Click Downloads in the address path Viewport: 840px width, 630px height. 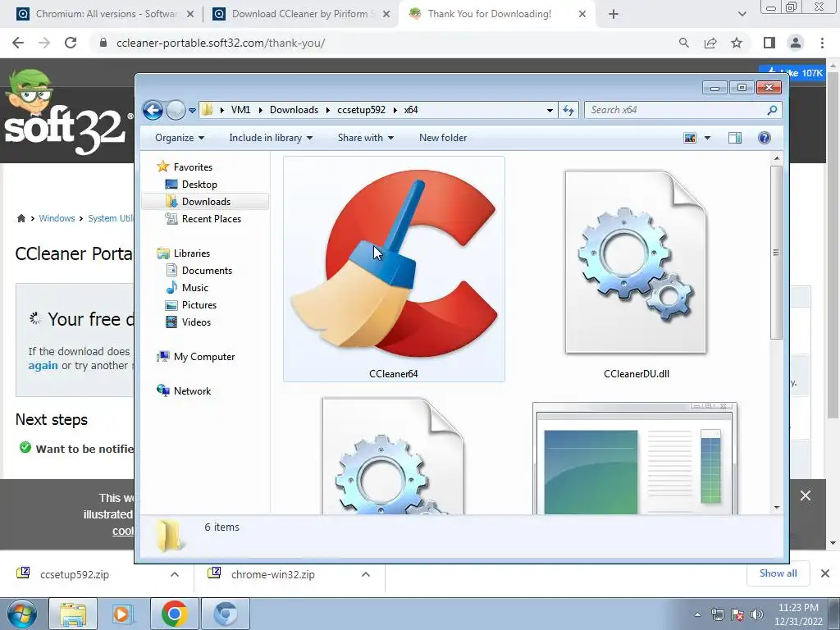click(x=294, y=110)
